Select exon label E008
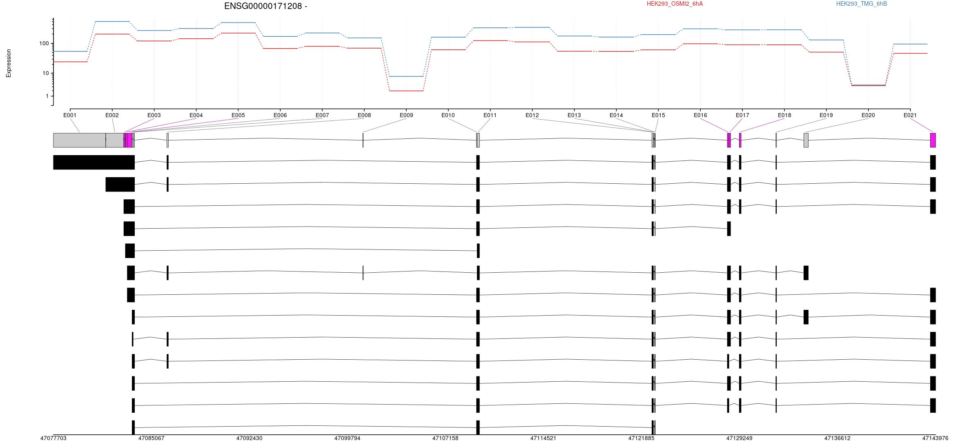 pos(364,115)
